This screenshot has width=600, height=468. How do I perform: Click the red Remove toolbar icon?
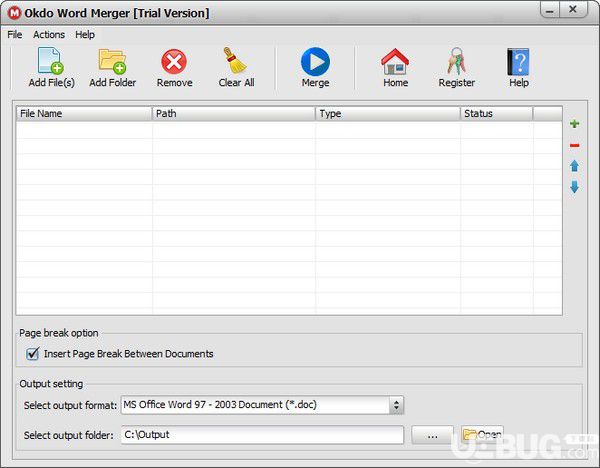[x=174, y=61]
